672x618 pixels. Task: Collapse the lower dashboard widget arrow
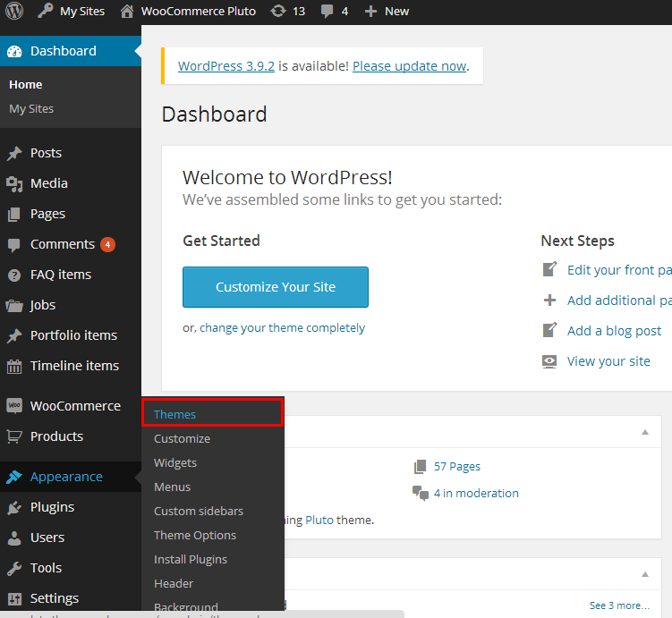(x=645, y=574)
